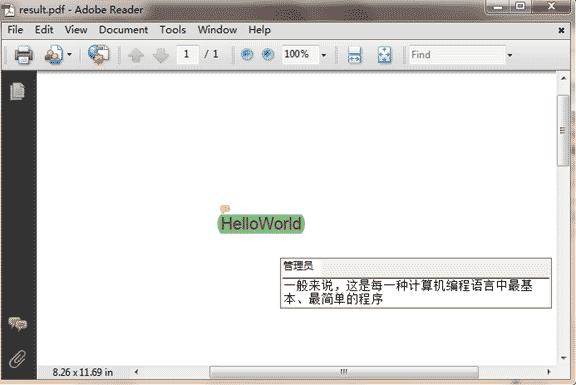Click the zoom out round button
This screenshot has height=385, width=576.
(x=247, y=55)
